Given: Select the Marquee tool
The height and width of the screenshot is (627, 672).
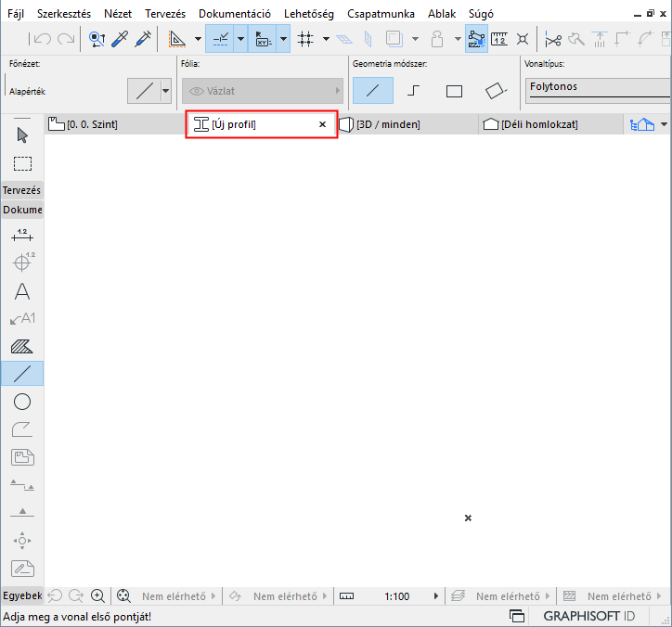Looking at the screenshot, I should pyautogui.click(x=22, y=163).
